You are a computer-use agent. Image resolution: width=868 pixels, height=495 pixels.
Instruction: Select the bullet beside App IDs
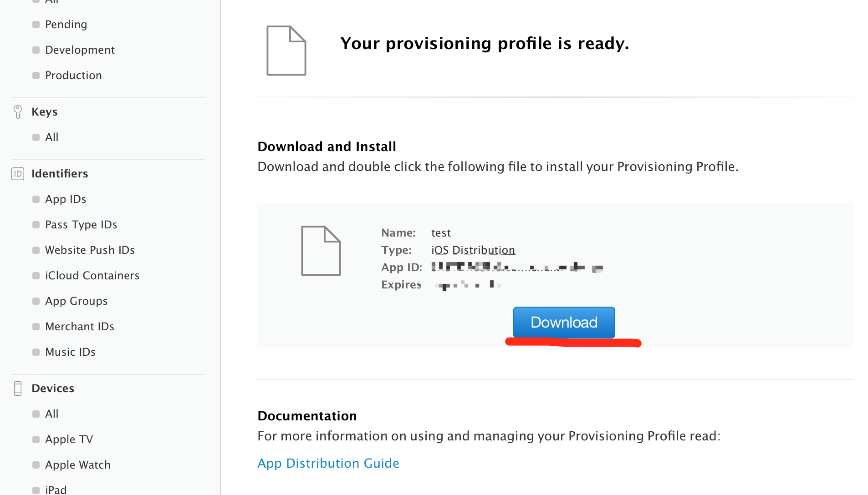(x=36, y=199)
